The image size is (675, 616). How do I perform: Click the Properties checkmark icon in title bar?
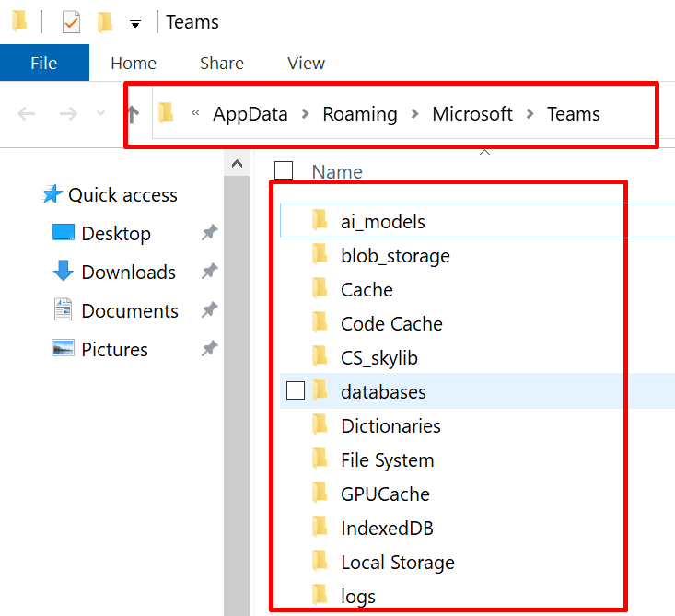coord(71,22)
